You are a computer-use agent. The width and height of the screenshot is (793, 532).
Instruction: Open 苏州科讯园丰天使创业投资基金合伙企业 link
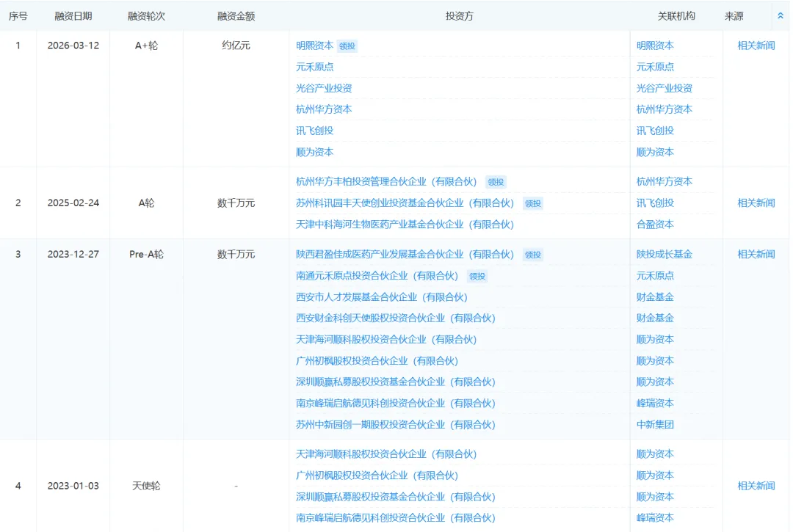click(x=405, y=203)
